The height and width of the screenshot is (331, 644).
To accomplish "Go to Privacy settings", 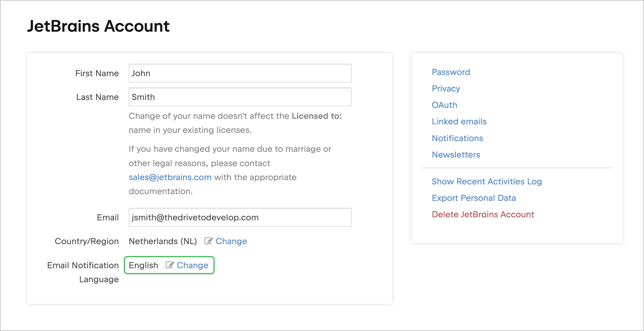I will (446, 89).
